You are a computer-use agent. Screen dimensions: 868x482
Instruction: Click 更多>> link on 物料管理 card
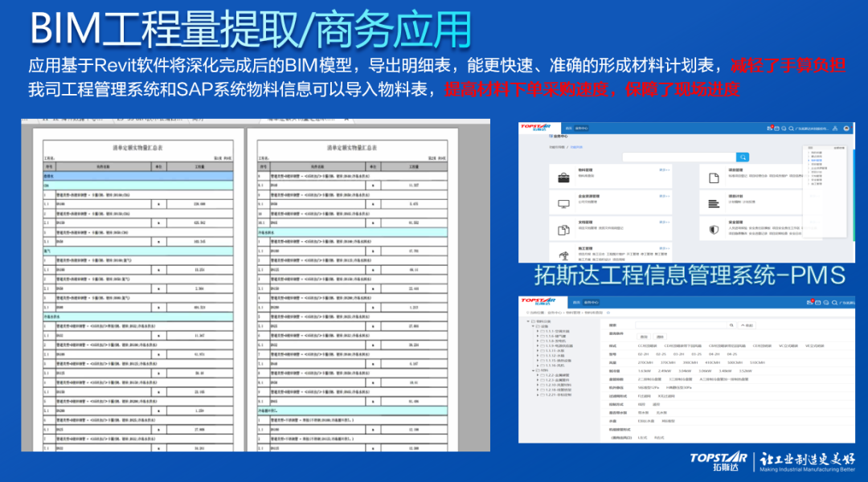(x=665, y=170)
